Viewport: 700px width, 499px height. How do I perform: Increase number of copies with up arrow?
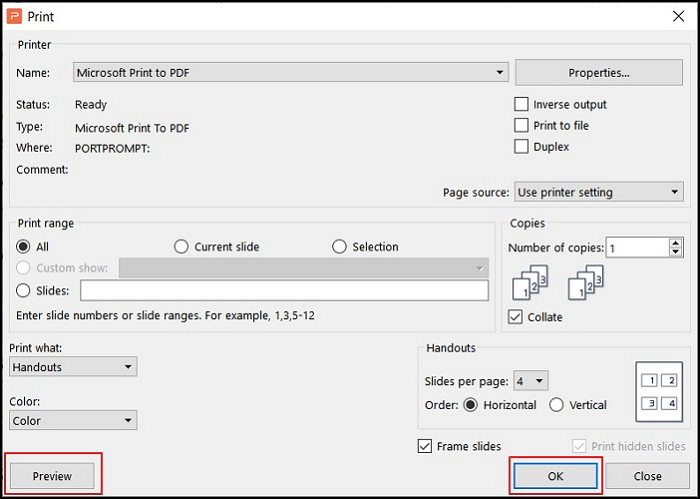[676, 242]
